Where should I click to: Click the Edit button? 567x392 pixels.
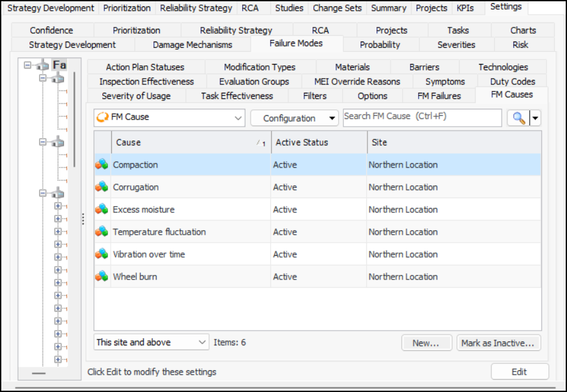pos(519,372)
